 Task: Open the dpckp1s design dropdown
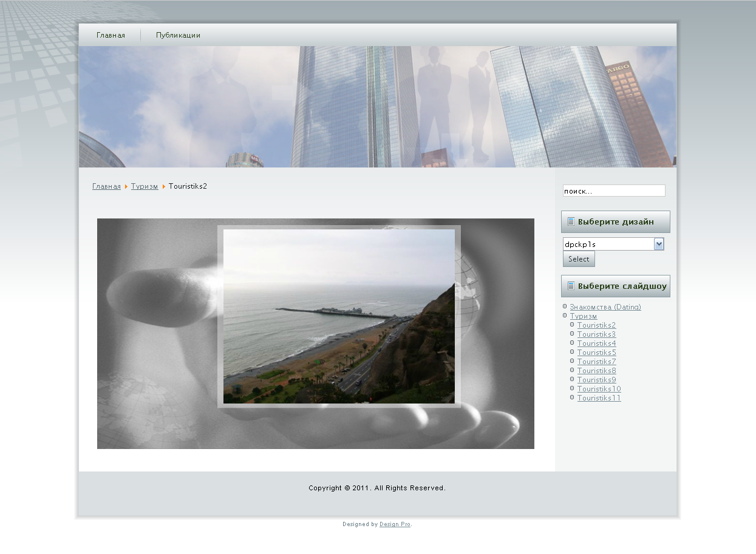[x=613, y=244]
